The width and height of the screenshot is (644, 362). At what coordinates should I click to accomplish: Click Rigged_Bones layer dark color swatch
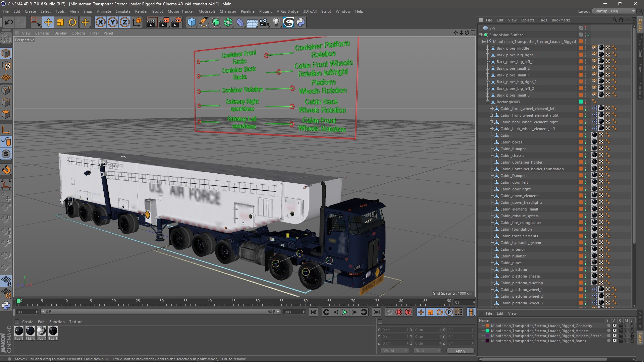tap(487, 341)
